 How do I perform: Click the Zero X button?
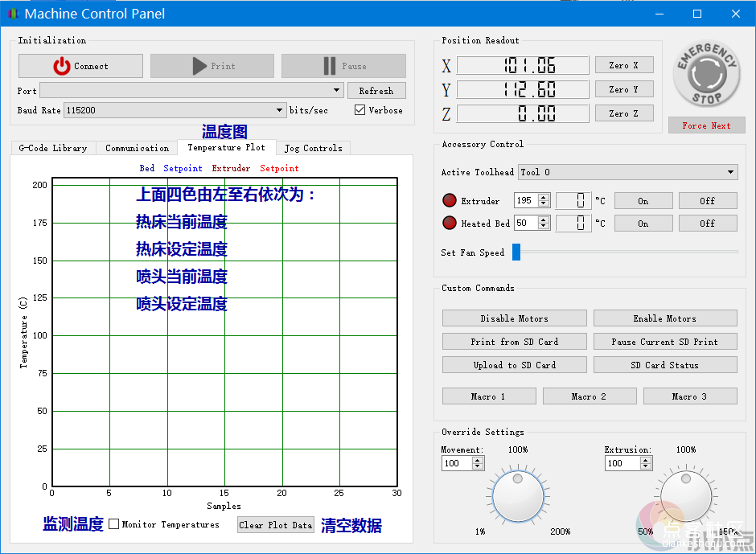624,65
